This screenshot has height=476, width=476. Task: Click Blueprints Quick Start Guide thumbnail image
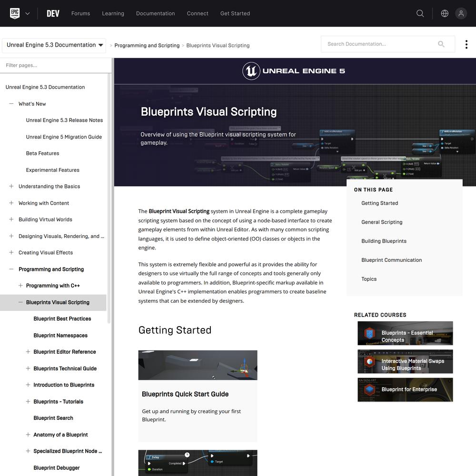pos(198,365)
